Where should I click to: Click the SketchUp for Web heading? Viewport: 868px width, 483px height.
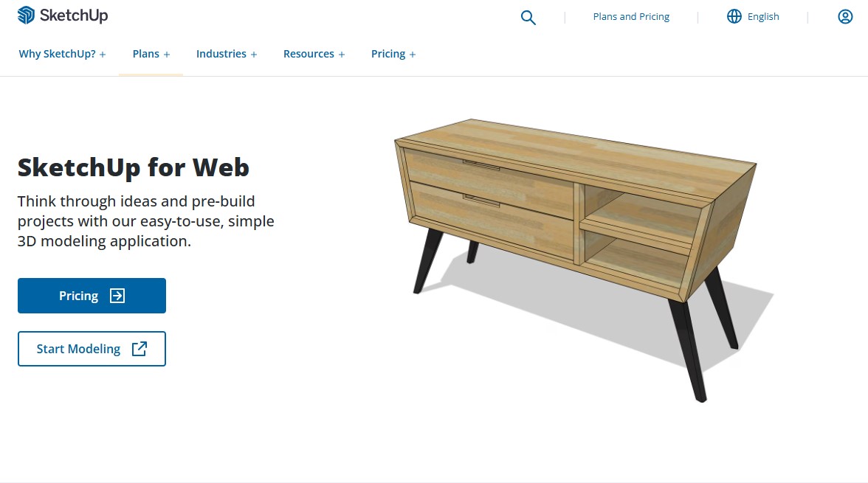coord(134,167)
